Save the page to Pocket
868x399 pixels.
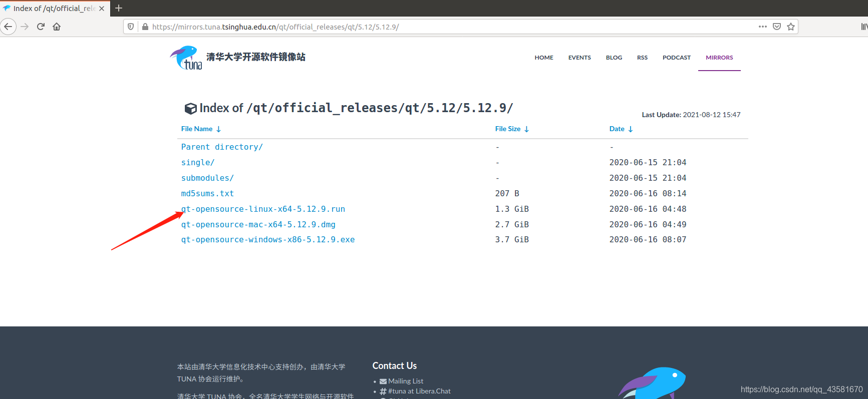777,27
